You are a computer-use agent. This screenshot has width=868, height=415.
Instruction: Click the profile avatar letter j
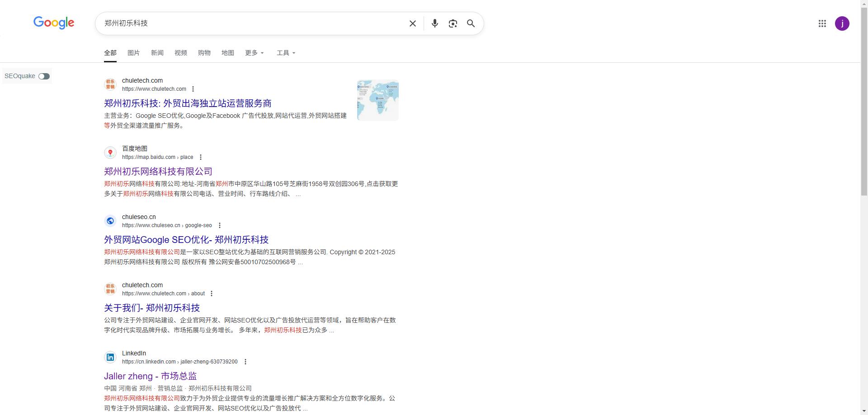pos(842,23)
